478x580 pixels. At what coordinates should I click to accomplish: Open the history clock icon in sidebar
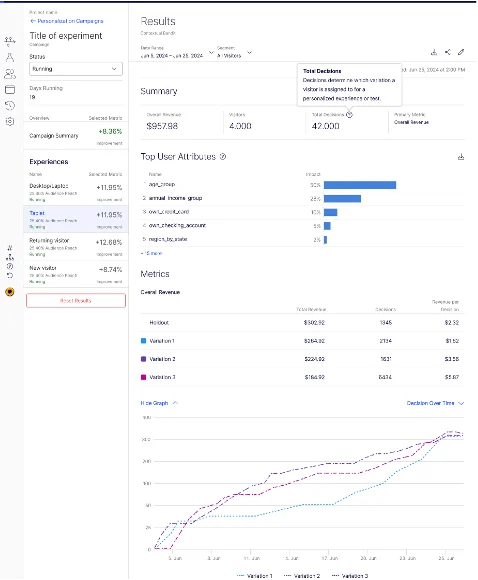10,106
